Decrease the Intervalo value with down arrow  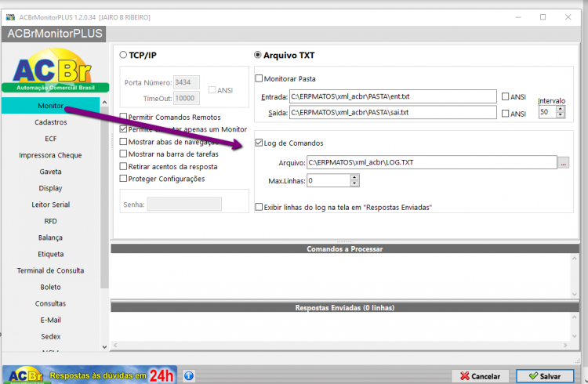pyautogui.click(x=561, y=114)
